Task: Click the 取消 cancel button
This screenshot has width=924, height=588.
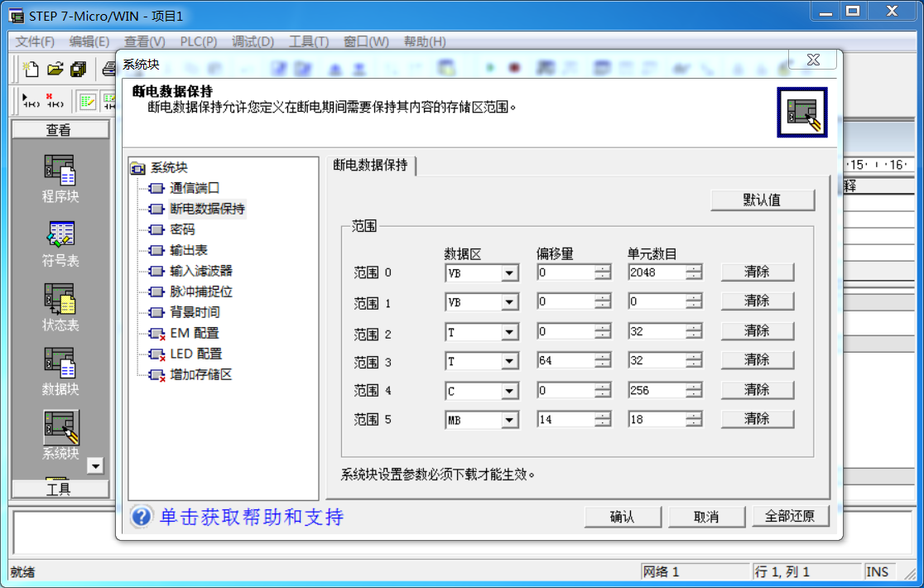Action: coord(706,517)
